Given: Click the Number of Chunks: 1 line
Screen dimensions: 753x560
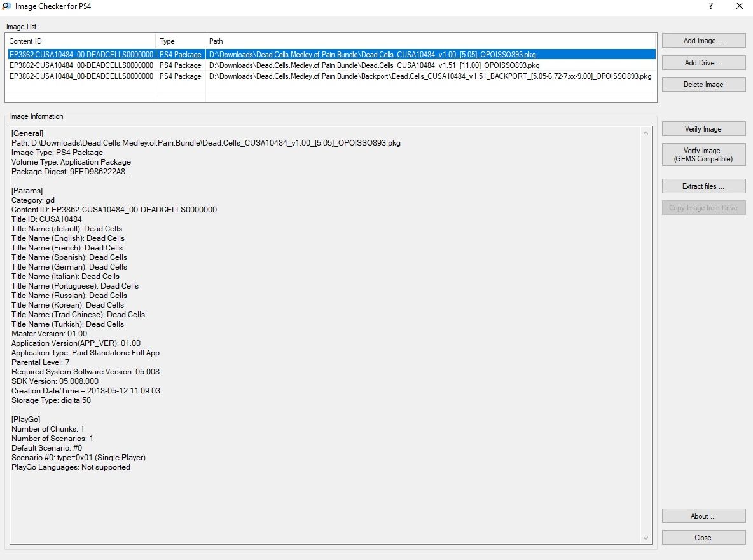Looking at the screenshot, I should pos(48,429).
